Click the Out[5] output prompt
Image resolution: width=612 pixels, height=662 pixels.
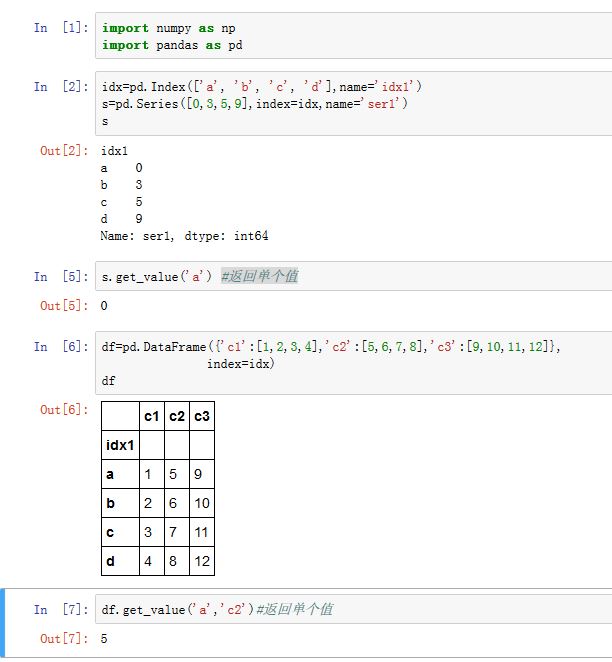(64, 305)
